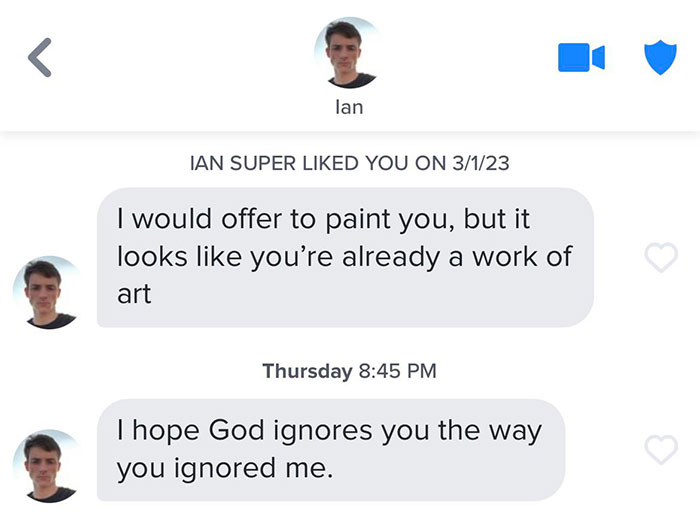700x521 pixels.
Task: Click the bold word 'Thursday'
Action: 307,371
